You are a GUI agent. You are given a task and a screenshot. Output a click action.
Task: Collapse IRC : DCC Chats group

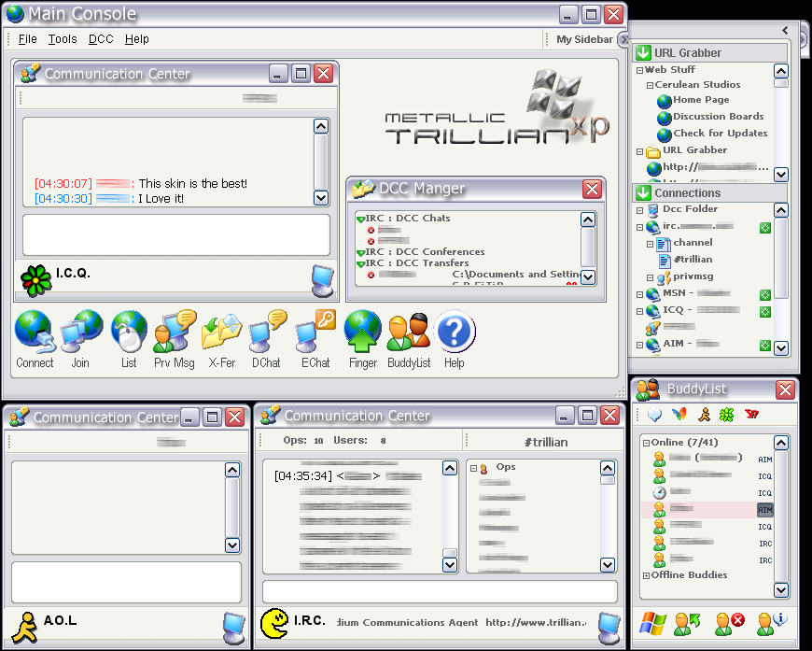click(361, 219)
